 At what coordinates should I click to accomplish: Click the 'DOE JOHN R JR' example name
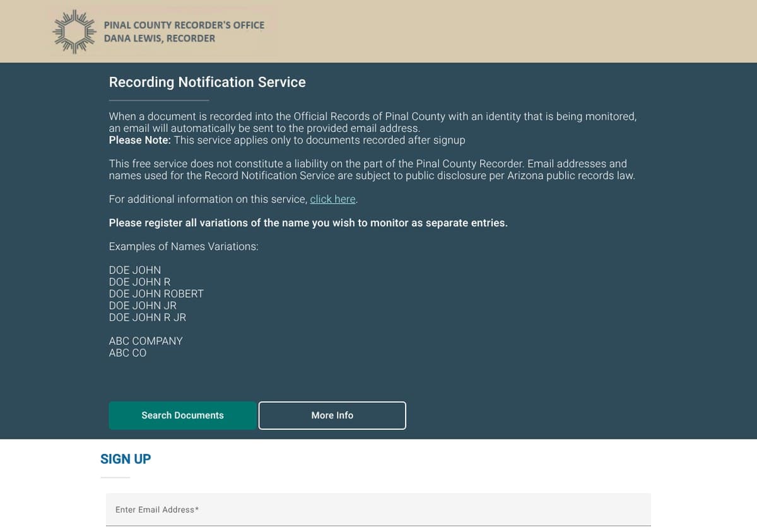tap(148, 318)
